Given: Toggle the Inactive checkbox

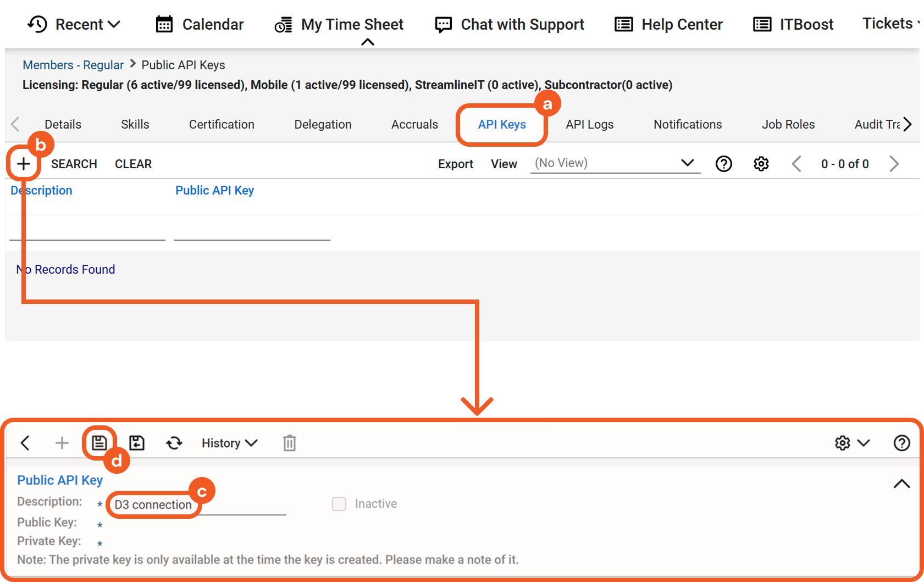Looking at the screenshot, I should click(339, 504).
